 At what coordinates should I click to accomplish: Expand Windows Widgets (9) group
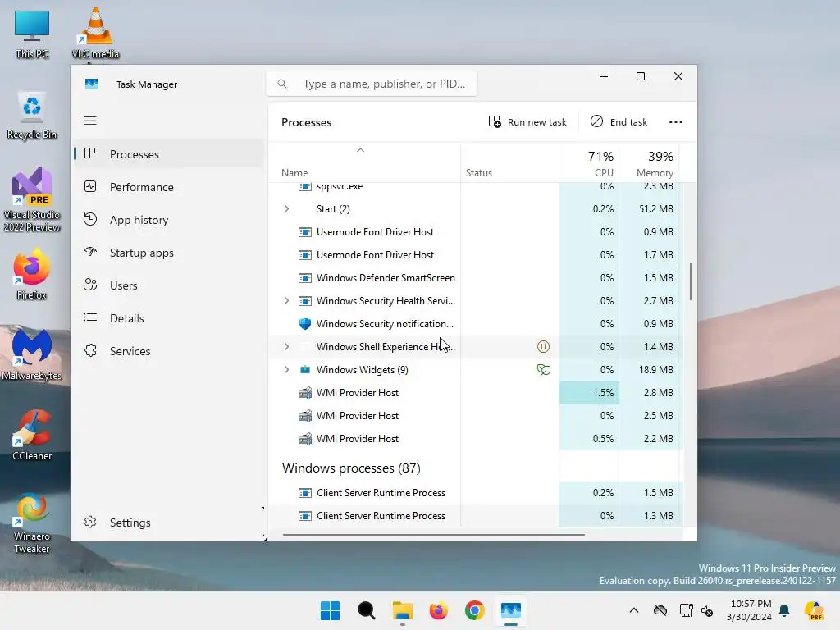(286, 370)
